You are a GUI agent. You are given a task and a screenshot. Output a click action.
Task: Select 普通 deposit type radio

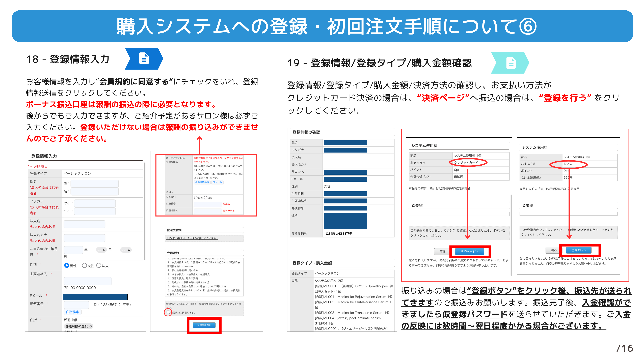point(196,198)
